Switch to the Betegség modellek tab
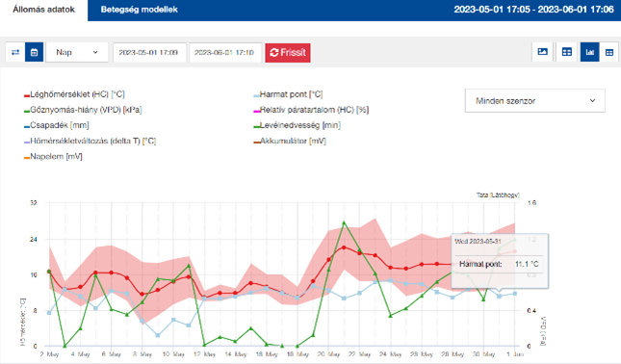The width and height of the screenshot is (621, 364). 139,10
